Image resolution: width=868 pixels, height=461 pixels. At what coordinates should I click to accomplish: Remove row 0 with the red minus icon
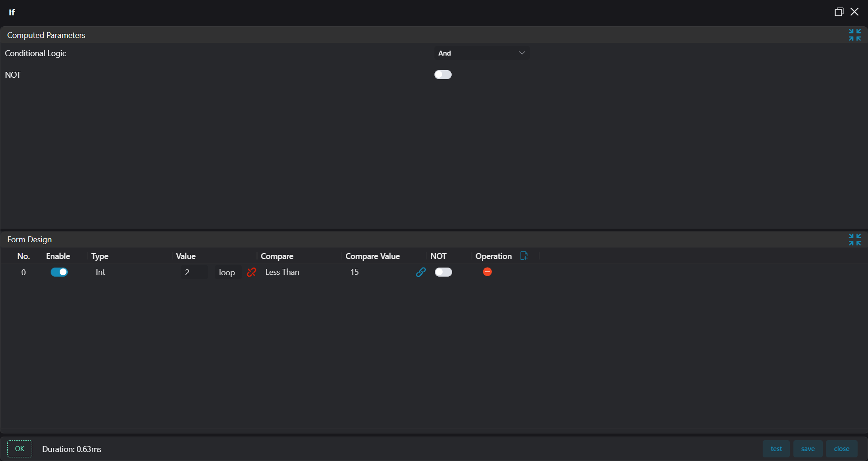click(x=487, y=272)
